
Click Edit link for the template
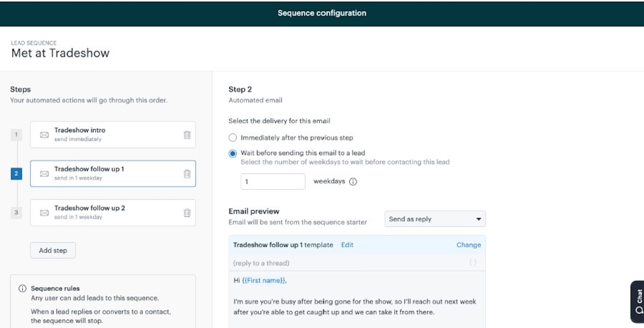(347, 245)
